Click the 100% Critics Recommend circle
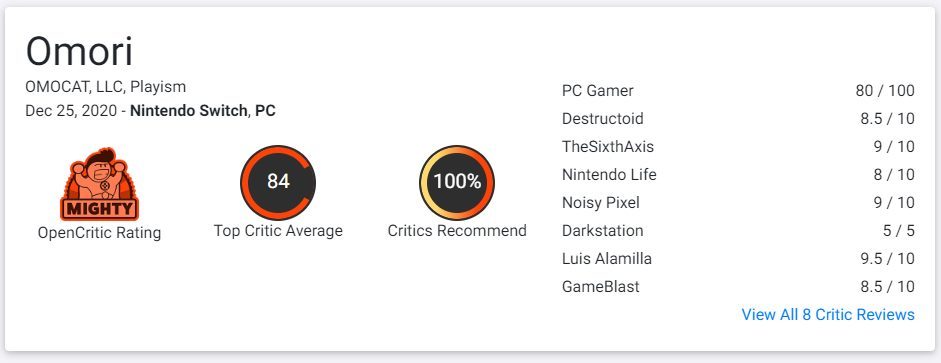This screenshot has width=941, height=363. [457, 182]
